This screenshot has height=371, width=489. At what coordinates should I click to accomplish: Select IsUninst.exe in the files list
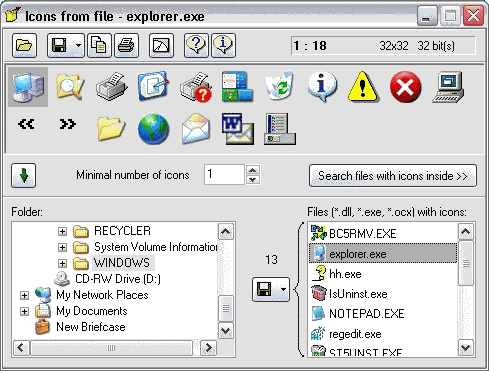point(358,294)
